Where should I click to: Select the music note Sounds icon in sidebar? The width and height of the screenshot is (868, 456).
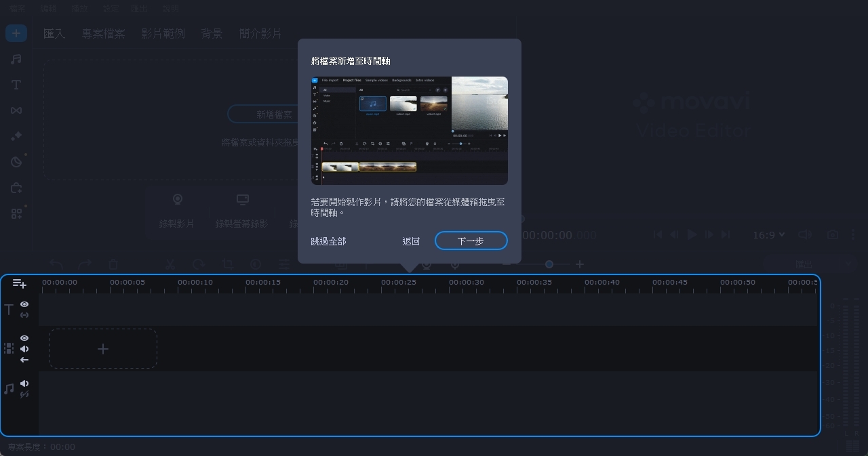[x=16, y=59]
